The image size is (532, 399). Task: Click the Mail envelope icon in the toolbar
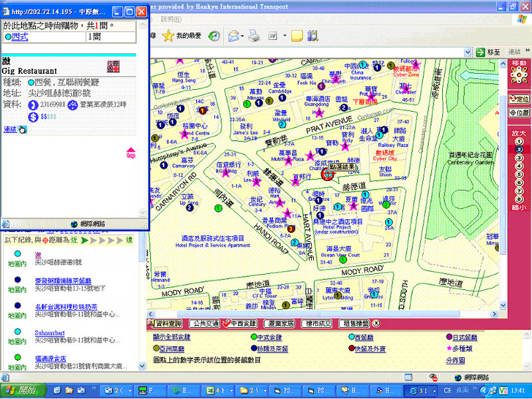click(233, 35)
